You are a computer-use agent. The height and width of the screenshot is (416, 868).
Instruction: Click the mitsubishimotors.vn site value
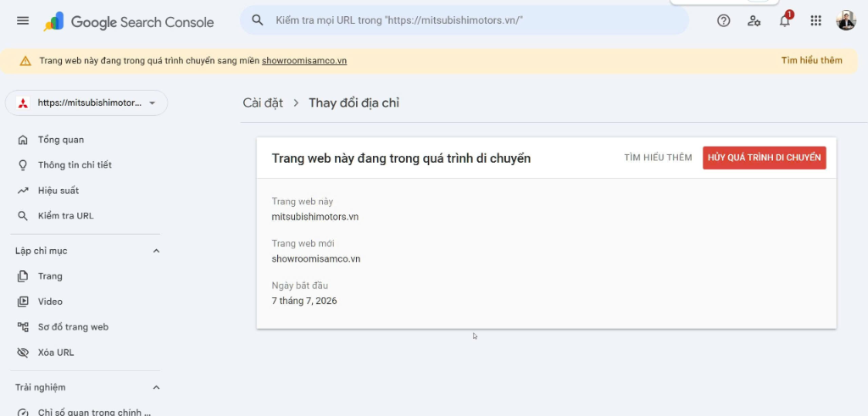click(315, 217)
